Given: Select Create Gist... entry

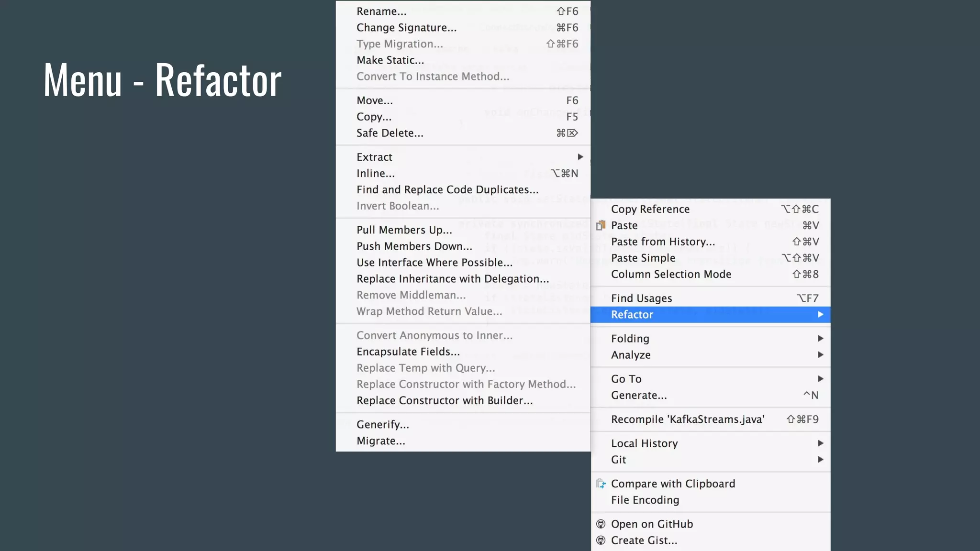Looking at the screenshot, I should [x=711, y=540].
